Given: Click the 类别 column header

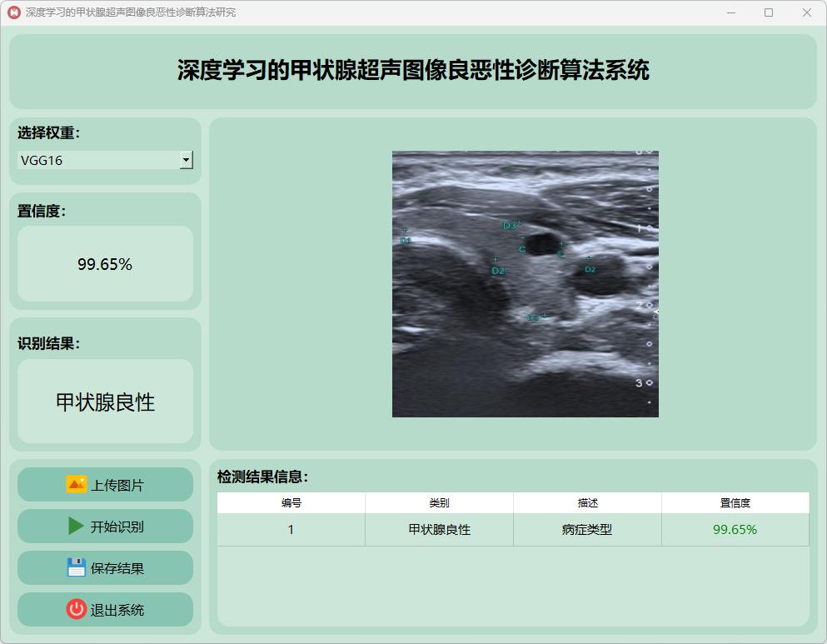Looking at the screenshot, I should click(439, 503).
